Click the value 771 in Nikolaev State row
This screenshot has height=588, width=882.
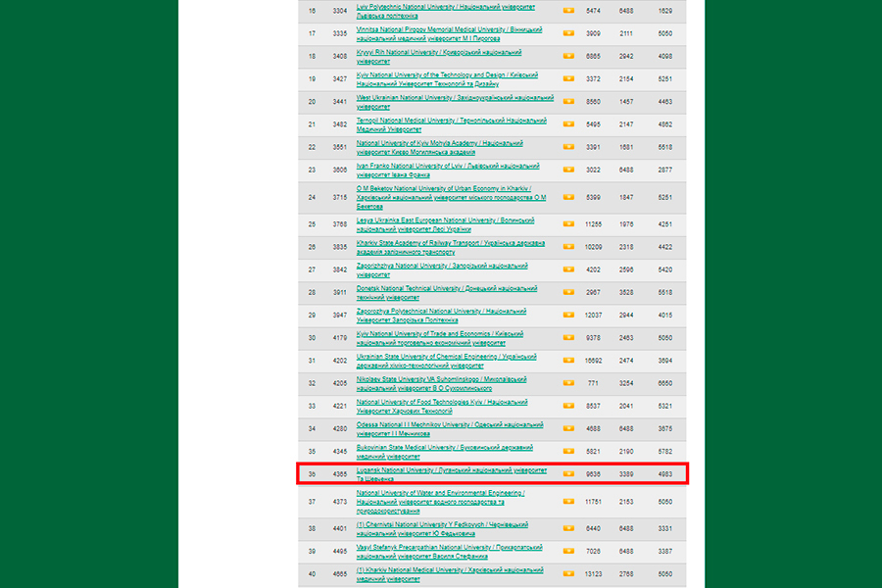click(593, 383)
